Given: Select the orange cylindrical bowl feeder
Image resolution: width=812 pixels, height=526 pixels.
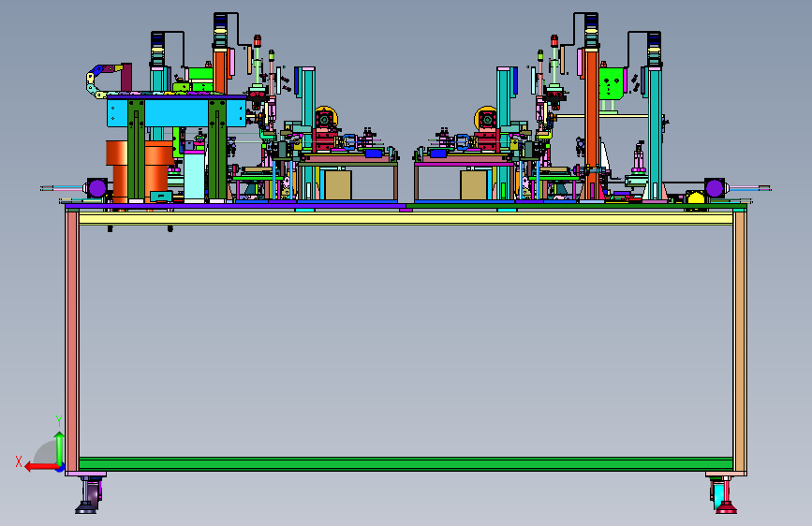Looking at the screenshot, I should (120, 171).
